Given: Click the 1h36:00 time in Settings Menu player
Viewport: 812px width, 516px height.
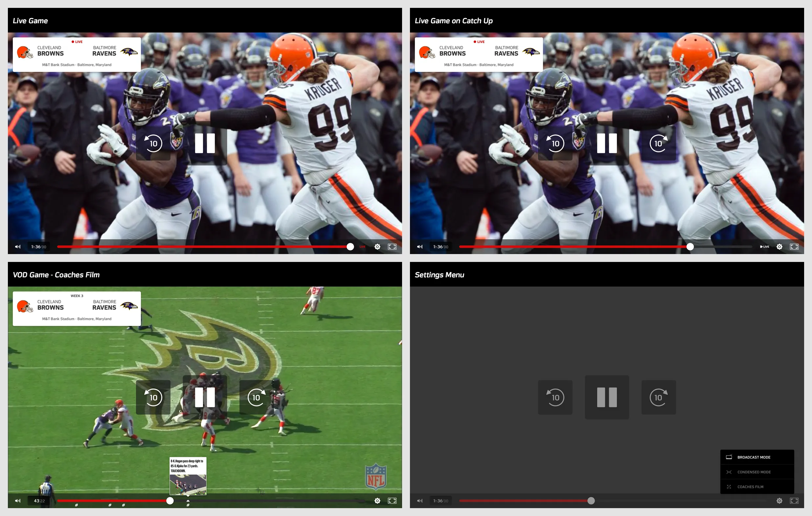Looking at the screenshot, I should (x=440, y=501).
